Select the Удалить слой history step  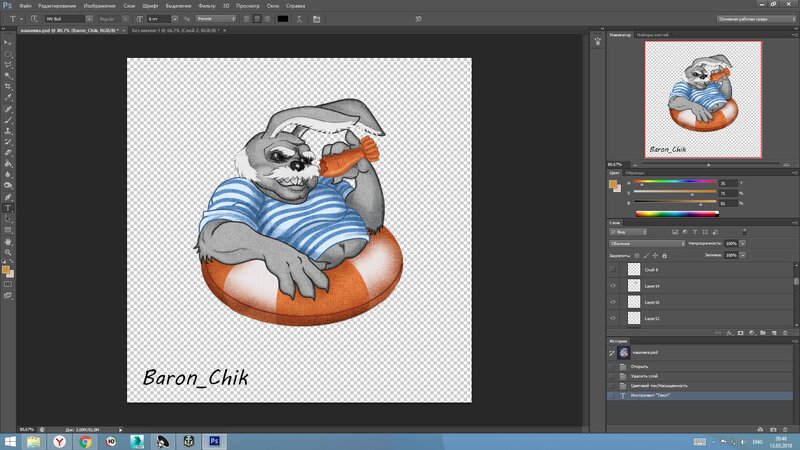(645, 375)
